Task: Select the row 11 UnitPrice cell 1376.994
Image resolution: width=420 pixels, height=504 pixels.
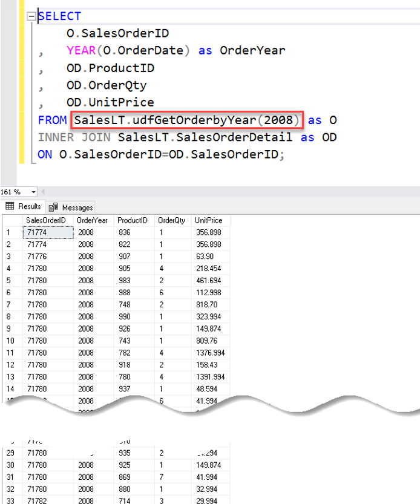Action: click(209, 353)
